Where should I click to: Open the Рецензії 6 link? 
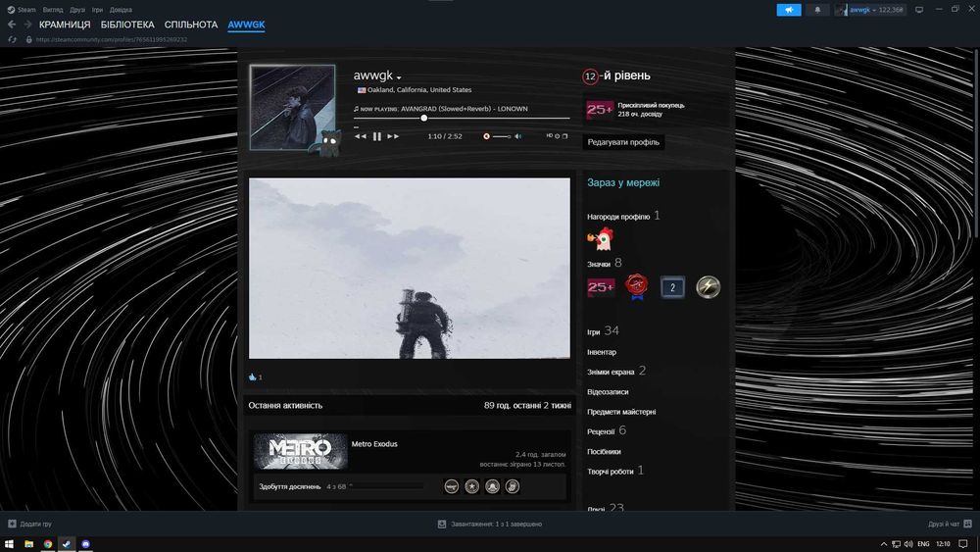[607, 430]
